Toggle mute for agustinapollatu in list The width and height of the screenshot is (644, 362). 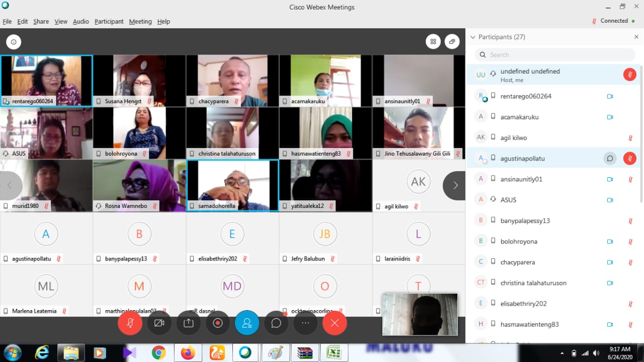click(x=630, y=159)
